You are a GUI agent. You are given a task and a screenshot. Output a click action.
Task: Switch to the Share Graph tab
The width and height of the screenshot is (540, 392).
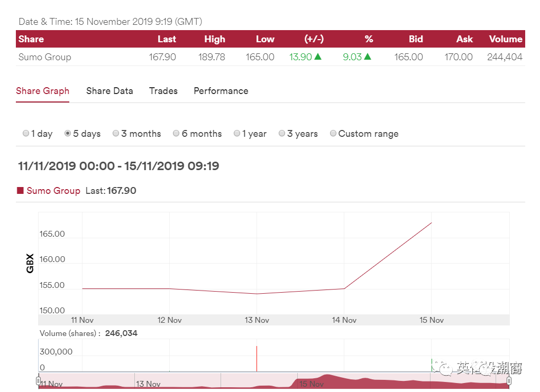click(43, 91)
